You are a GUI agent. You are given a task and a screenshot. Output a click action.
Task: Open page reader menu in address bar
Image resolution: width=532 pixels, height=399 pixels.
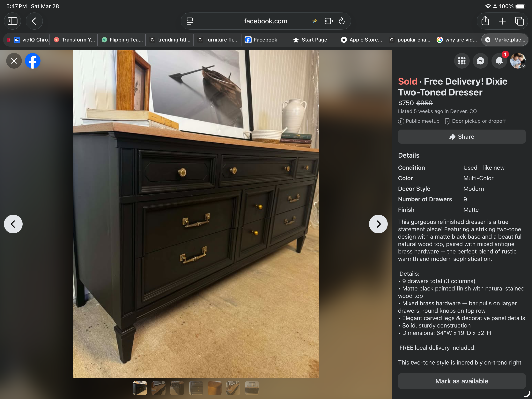click(190, 21)
